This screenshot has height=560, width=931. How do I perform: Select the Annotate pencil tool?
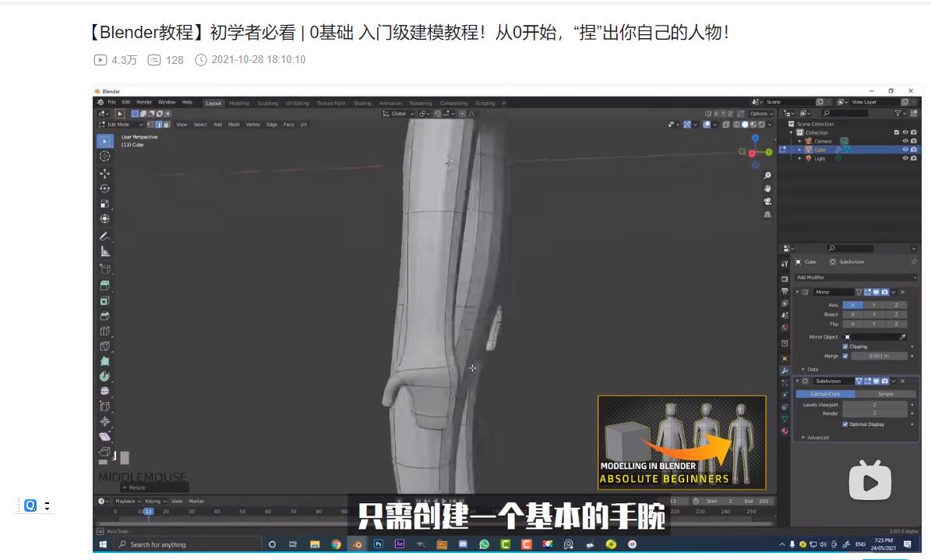point(104,236)
